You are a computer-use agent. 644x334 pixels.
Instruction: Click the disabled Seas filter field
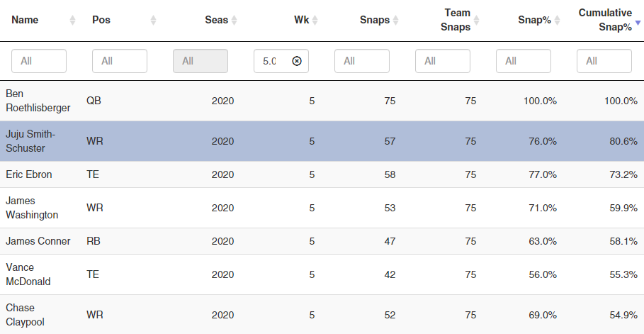(x=200, y=61)
